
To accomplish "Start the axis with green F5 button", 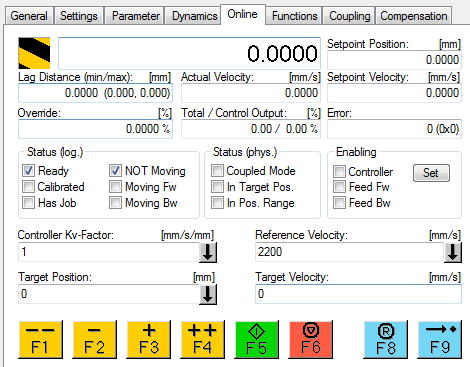I will (x=257, y=340).
